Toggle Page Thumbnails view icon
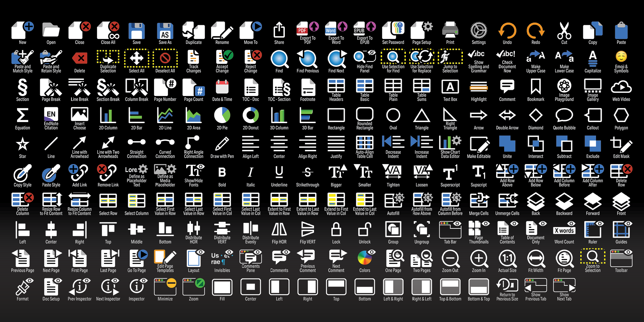Screen dimensions: 644x322 [479, 228]
